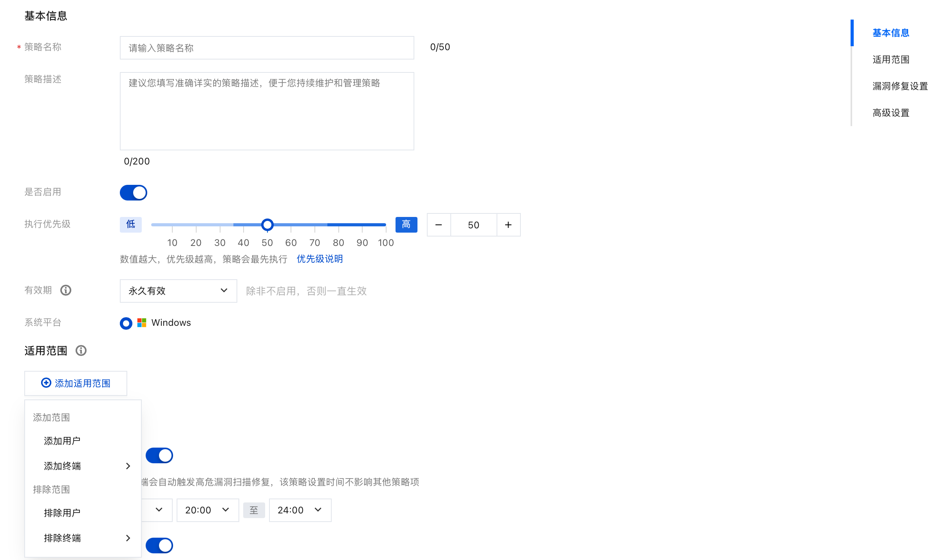Choose 添加用户 from the menu
This screenshot has height=560, width=943.
[x=62, y=441]
